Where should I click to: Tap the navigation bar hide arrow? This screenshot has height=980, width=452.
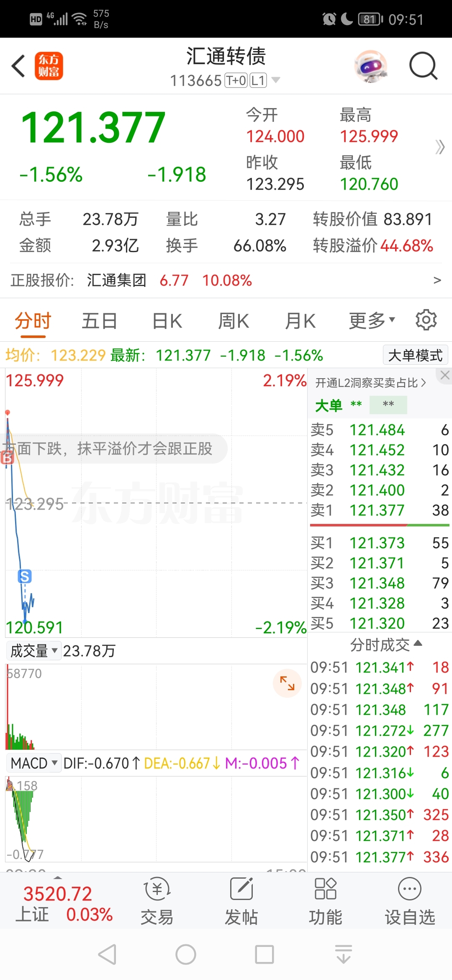[x=344, y=954]
